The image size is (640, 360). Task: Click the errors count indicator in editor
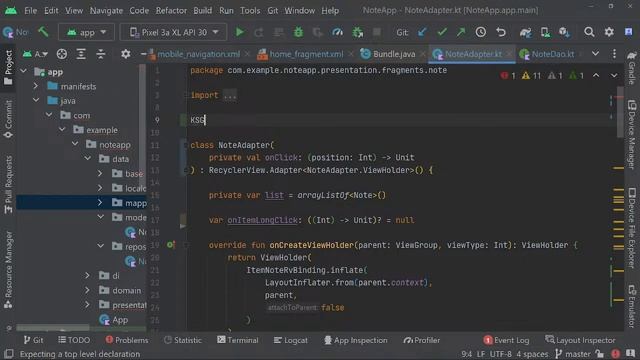(x=508, y=76)
